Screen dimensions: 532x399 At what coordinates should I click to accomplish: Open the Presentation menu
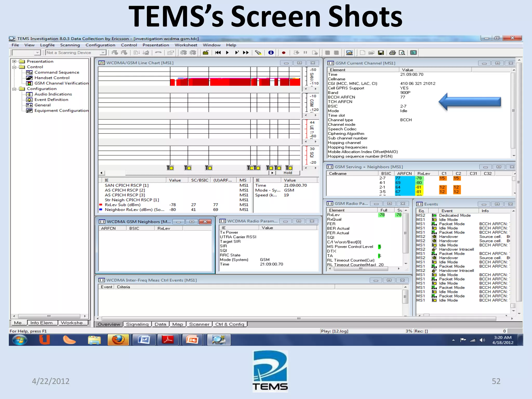pyautogui.click(x=156, y=45)
